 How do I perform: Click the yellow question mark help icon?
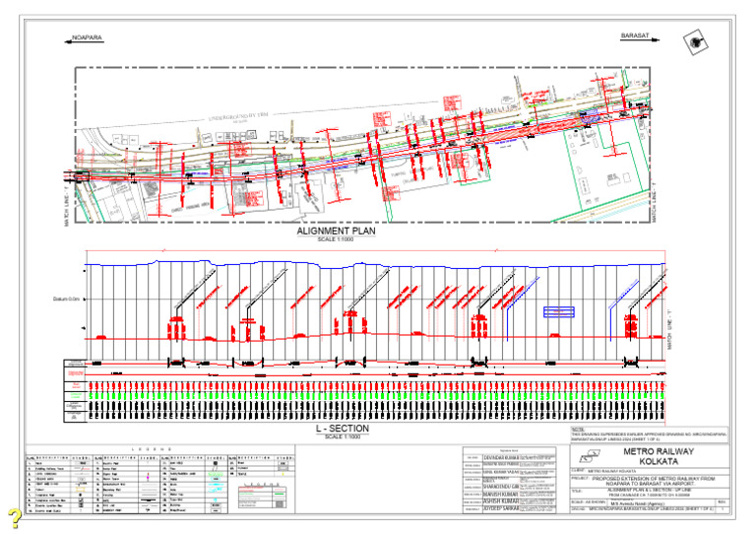click(x=15, y=518)
